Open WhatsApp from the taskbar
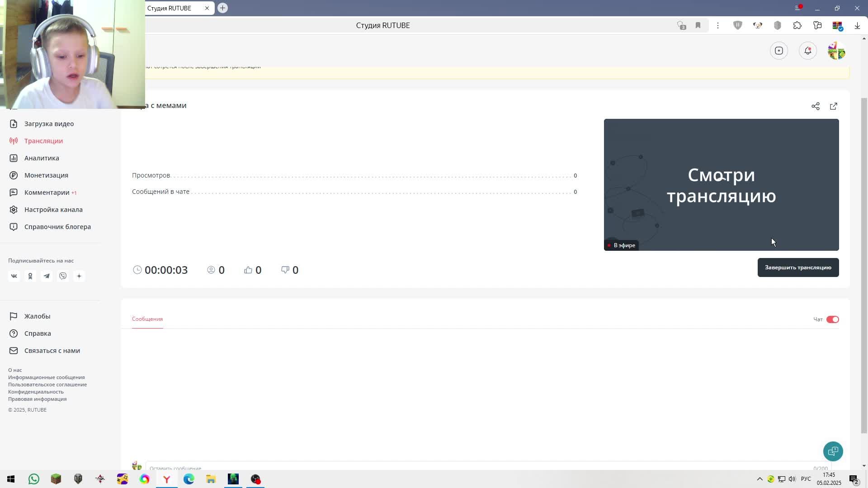The width and height of the screenshot is (868, 488). click(33, 479)
